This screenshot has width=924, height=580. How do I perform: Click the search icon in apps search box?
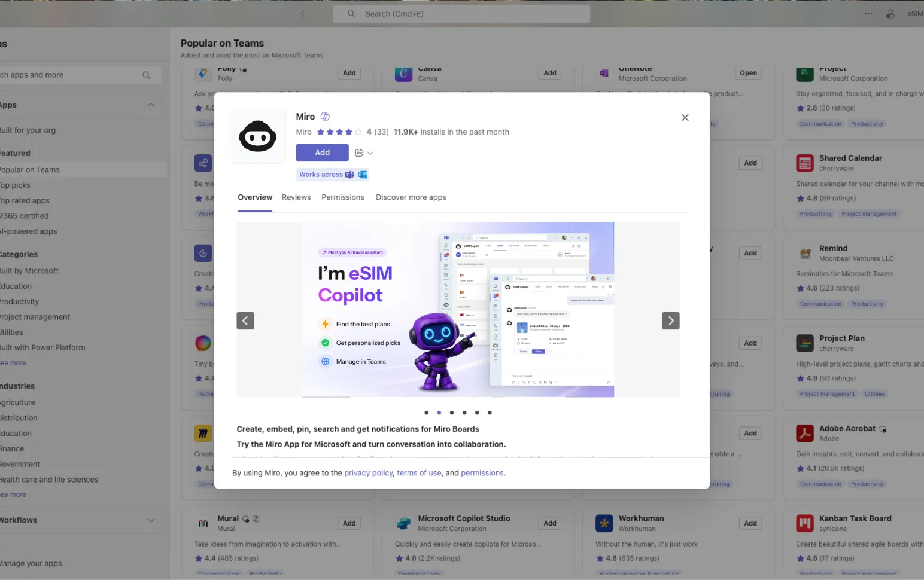click(147, 75)
